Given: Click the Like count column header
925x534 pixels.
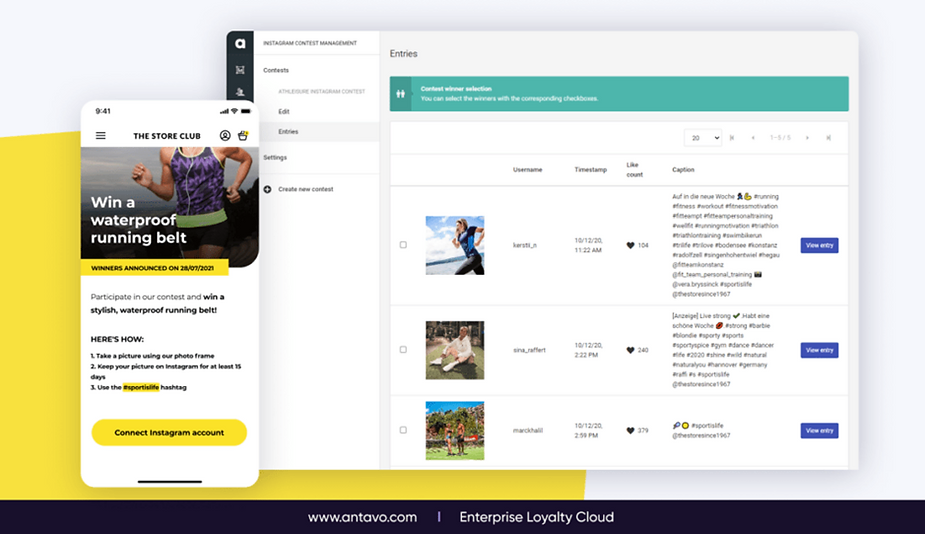Looking at the screenshot, I should point(635,170).
